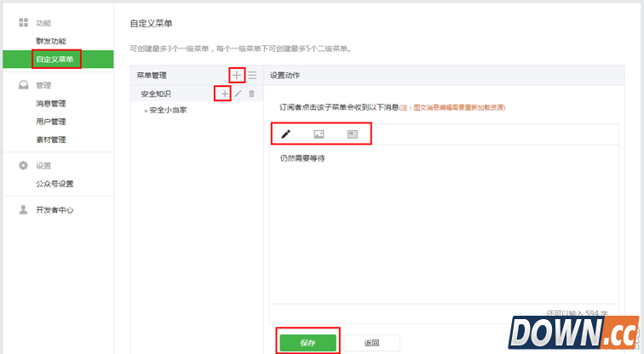
Task: Click the 菜单管理 panel header text
Action: click(x=152, y=75)
